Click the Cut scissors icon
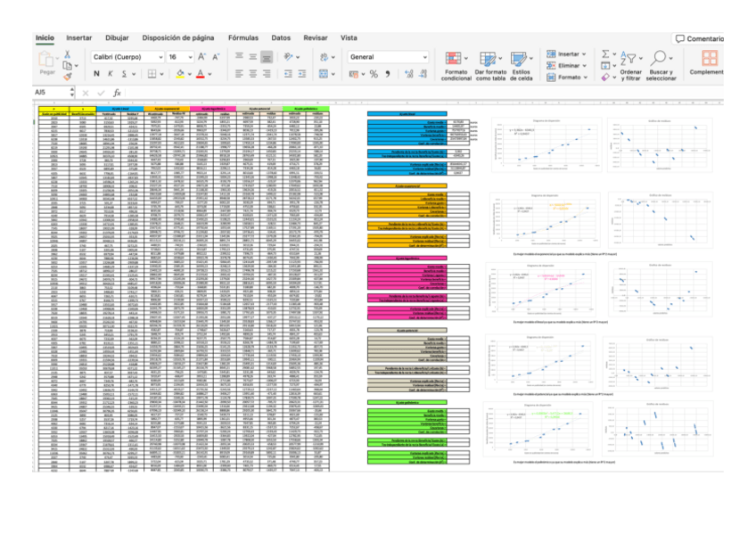Screen dimensions: 756x534 click(68, 52)
